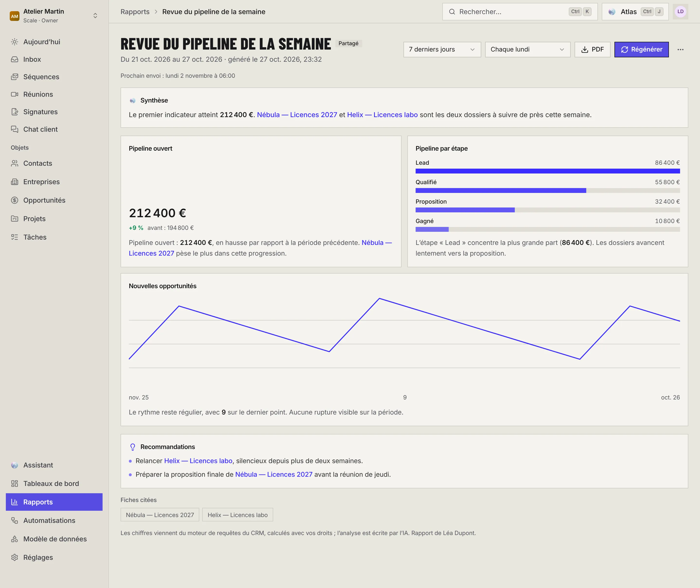The width and height of the screenshot is (700, 588).
Task: Open Helix link in Recommandations
Action: click(198, 461)
